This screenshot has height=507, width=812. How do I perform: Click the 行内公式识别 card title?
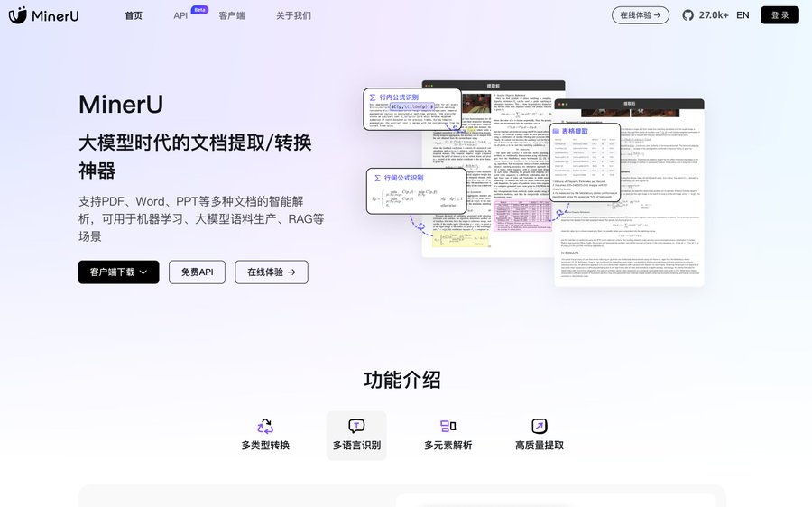point(399,97)
